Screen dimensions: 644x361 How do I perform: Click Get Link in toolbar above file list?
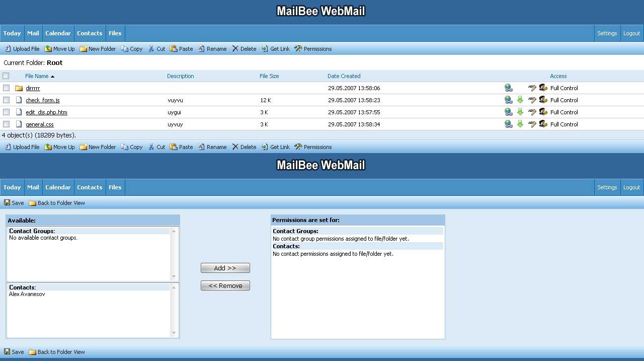[276, 49]
